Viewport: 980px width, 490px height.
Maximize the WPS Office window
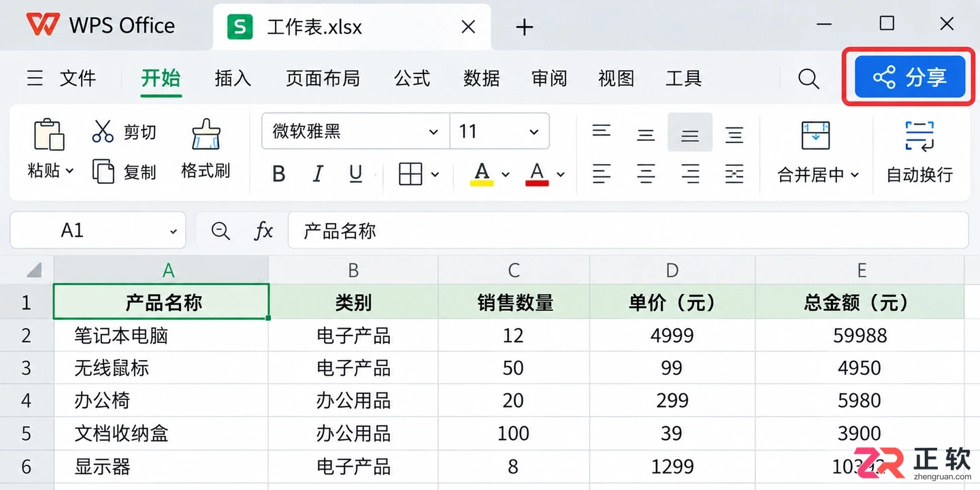pos(887,24)
